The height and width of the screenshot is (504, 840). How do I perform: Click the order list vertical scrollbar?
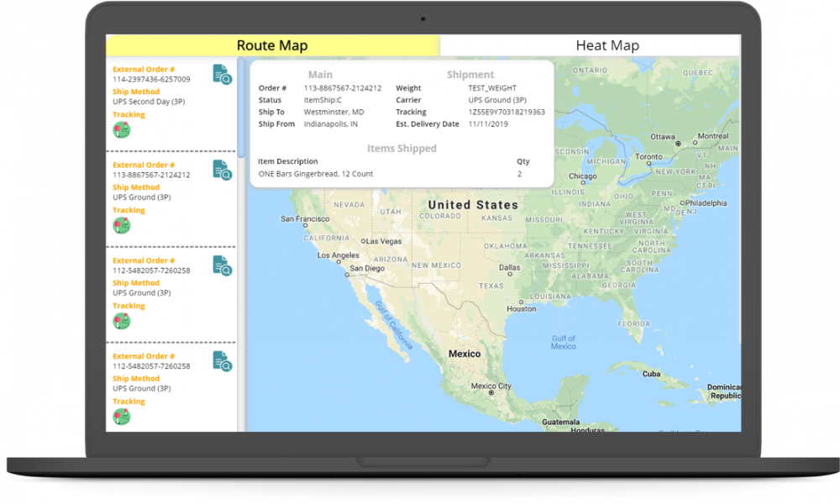241,109
